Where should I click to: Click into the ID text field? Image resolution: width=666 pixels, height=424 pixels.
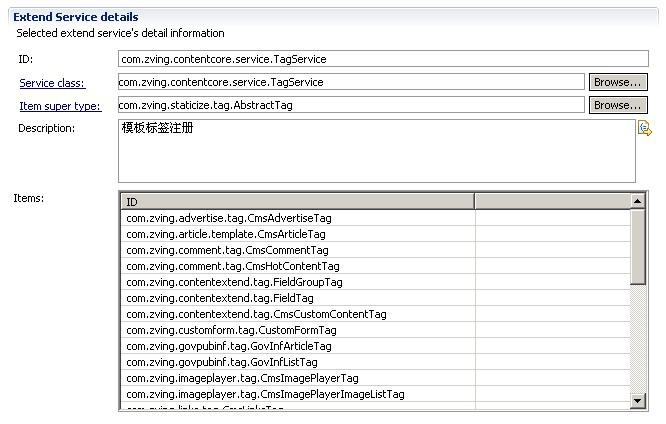[x=382, y=59]
